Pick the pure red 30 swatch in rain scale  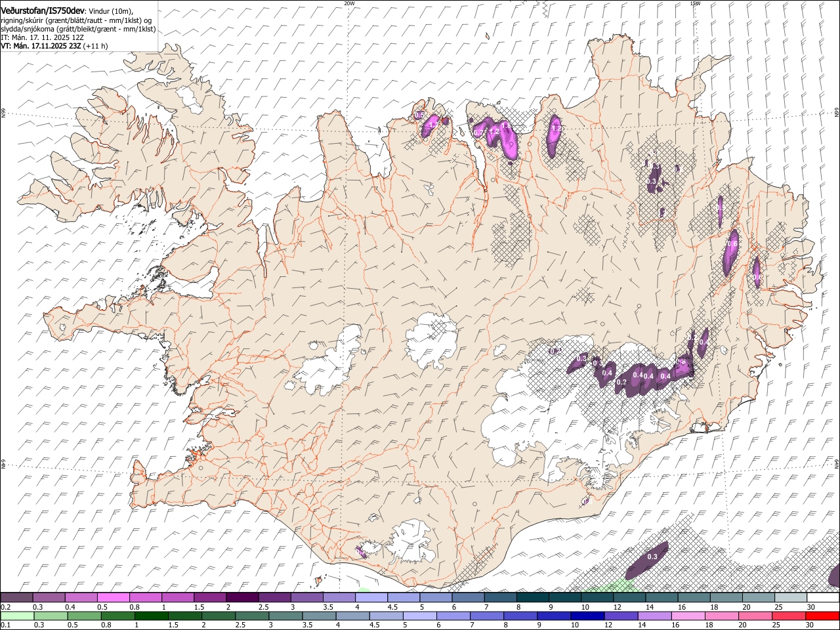point(822,616)
